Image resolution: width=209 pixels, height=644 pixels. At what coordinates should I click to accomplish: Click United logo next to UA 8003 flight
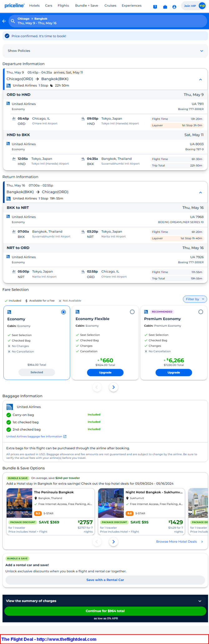coord(8,144)
